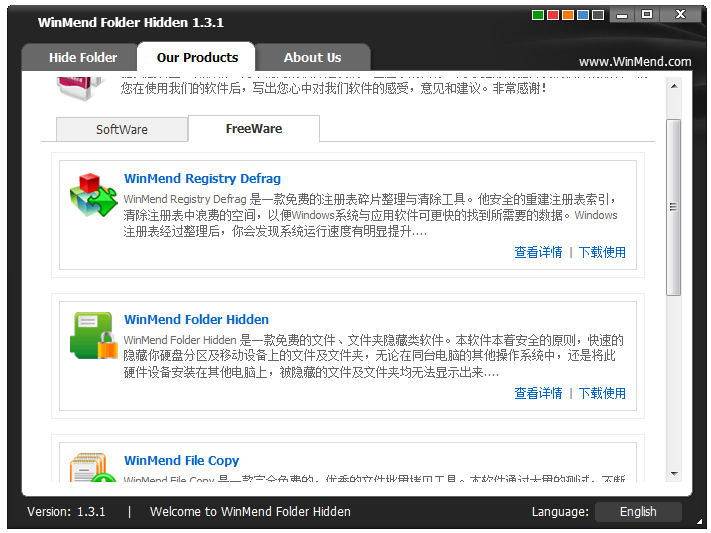Screen dimensions: 711x533
Task: Select the Our Products tab
Action: pyautogui.click(x=197, y=57)
